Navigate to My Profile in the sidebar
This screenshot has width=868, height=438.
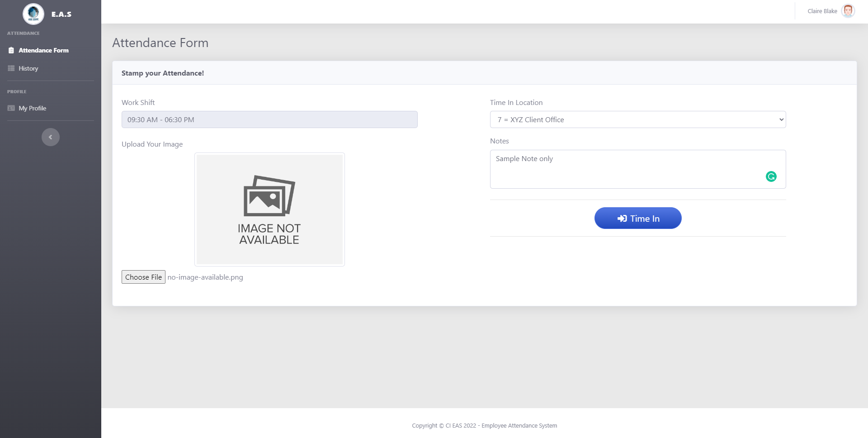point(33,108)
